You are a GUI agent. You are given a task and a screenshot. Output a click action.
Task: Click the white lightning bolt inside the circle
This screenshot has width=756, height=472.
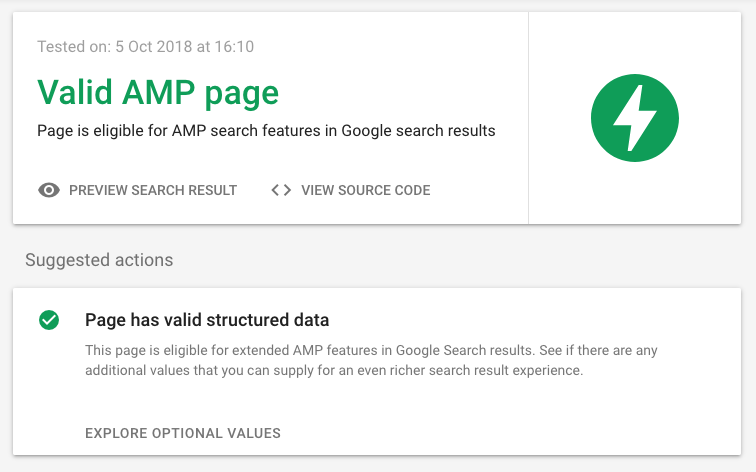click(x=634, y=118)
